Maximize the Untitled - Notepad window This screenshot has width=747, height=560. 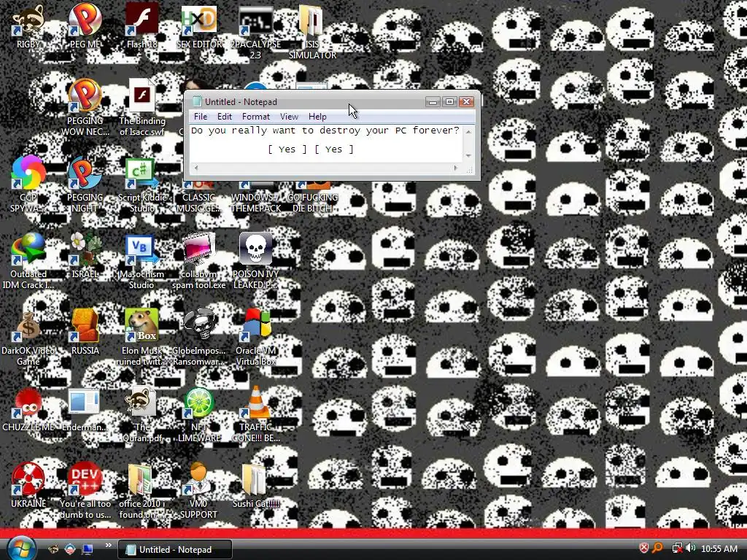(449, 102)
